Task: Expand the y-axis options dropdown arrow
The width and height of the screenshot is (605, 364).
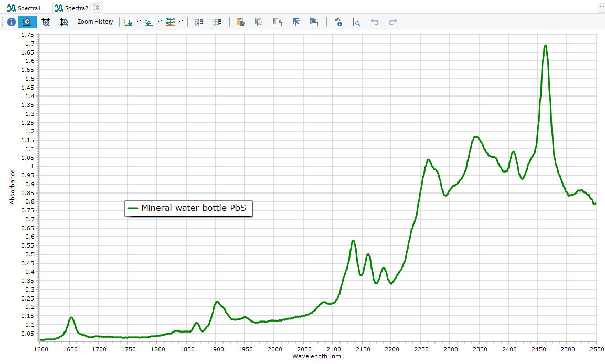Action: click(160, 22)
